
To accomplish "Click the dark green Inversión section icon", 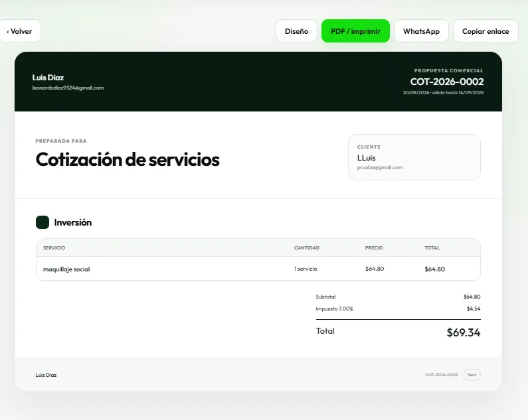I will point(43,222).
